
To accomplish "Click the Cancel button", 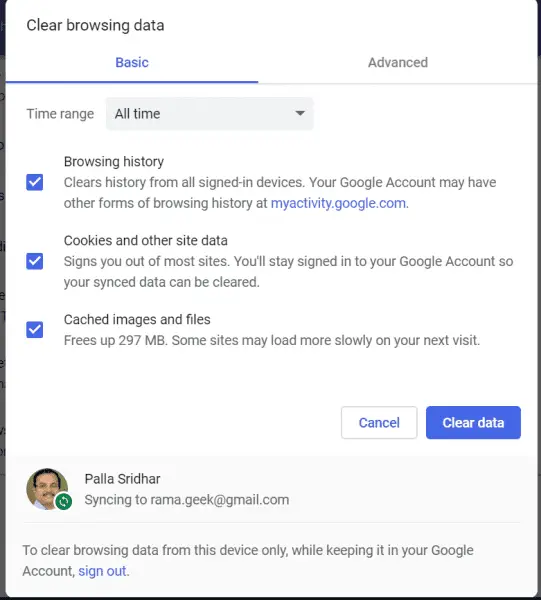I will [x=379, y=422].
